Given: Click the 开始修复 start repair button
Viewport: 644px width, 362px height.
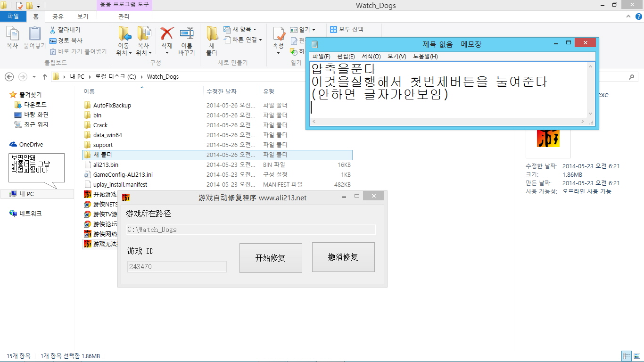Looking at the screenshot, I should point(271,258).
